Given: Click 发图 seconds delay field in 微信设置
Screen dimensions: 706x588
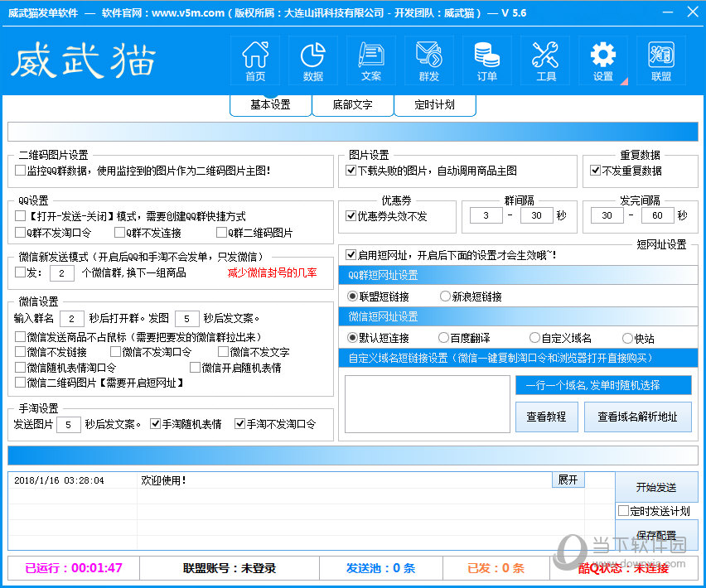Looking at the screenshot, I should (186, 319).
